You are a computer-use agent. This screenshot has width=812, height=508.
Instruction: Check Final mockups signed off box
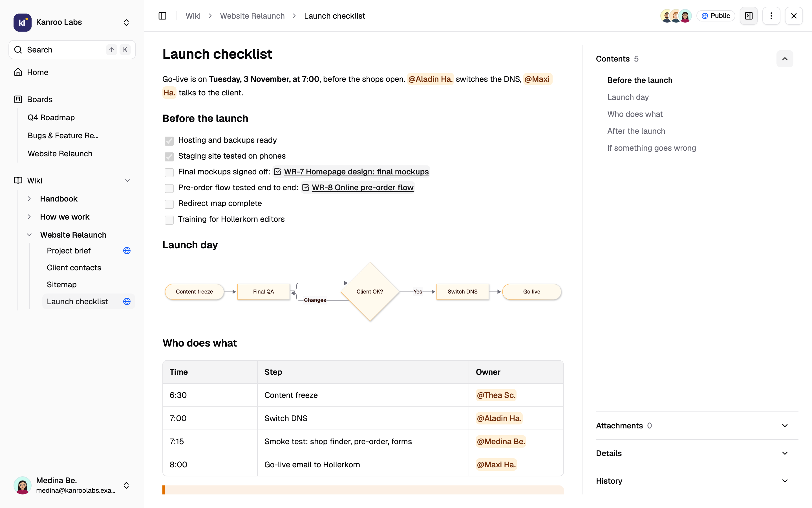click(169, 172)
